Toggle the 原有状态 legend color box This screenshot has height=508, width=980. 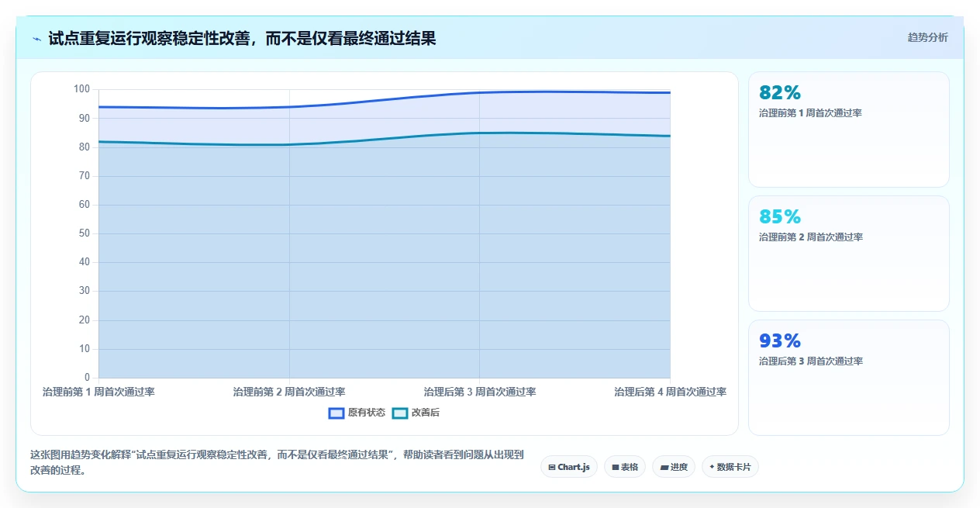[336, 413]
